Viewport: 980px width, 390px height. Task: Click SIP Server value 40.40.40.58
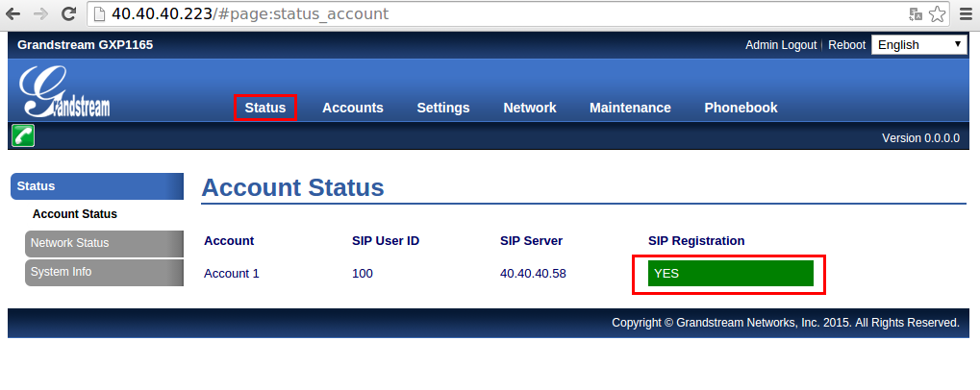click(533, 274)
